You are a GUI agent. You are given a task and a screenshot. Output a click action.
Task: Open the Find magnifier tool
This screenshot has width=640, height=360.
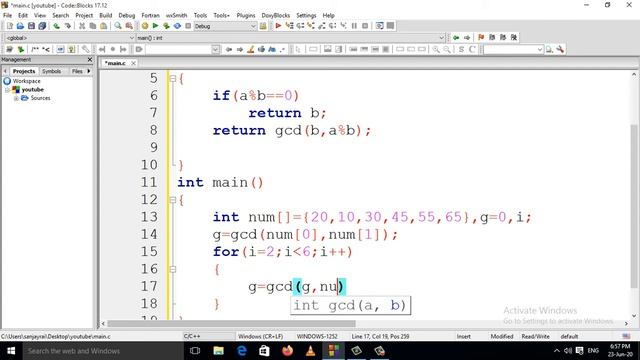pos(118,26)
